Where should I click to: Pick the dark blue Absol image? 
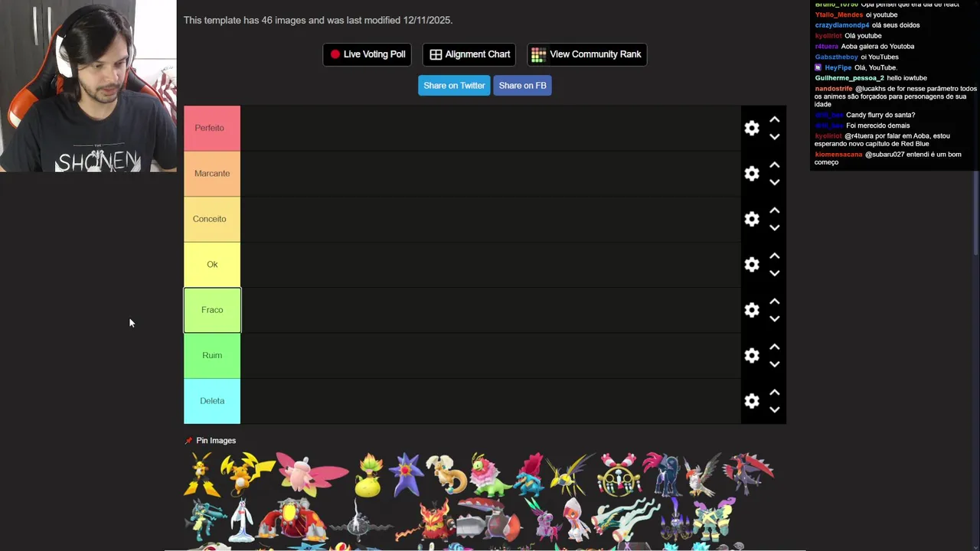tap(661, 474)
